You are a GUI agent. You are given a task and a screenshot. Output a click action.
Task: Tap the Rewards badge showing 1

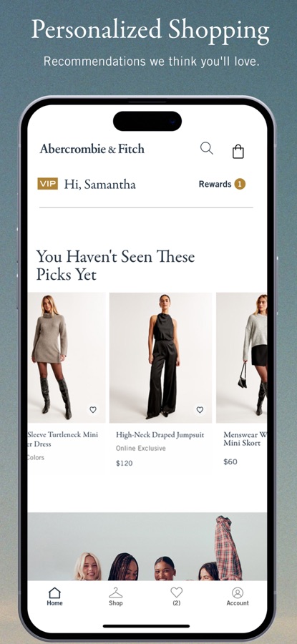tap(240, 185)
